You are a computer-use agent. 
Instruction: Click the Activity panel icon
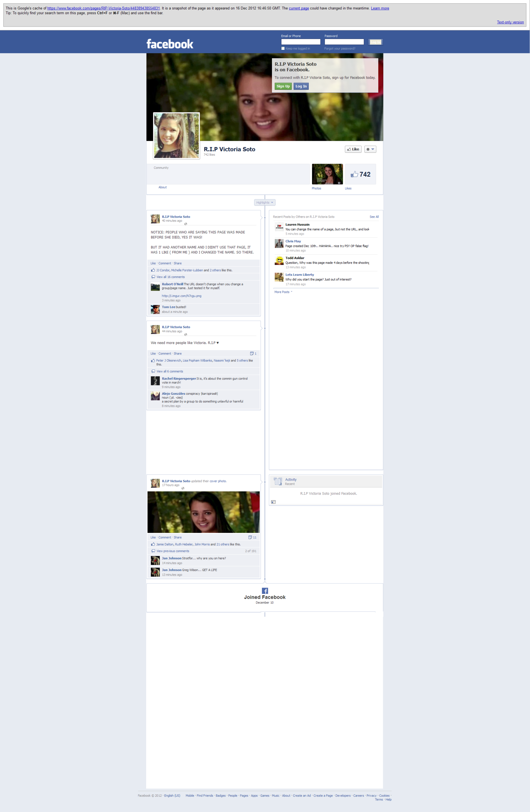point(278,481)
